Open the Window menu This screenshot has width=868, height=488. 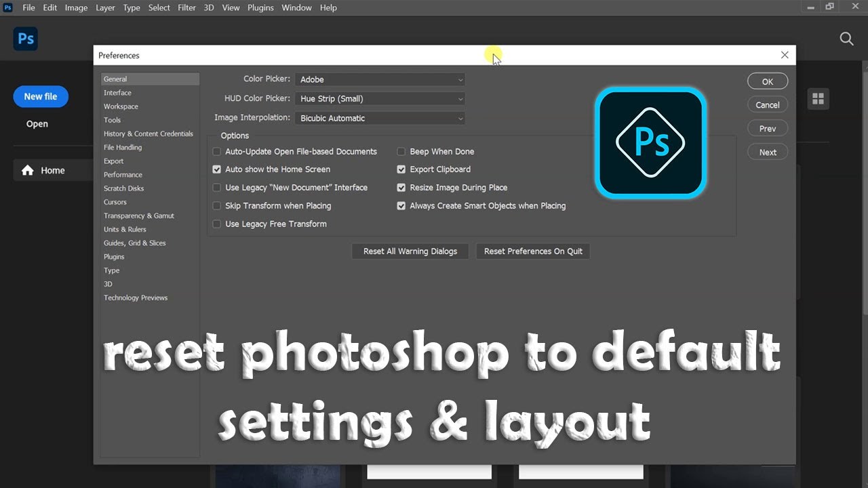coord(296,7)
